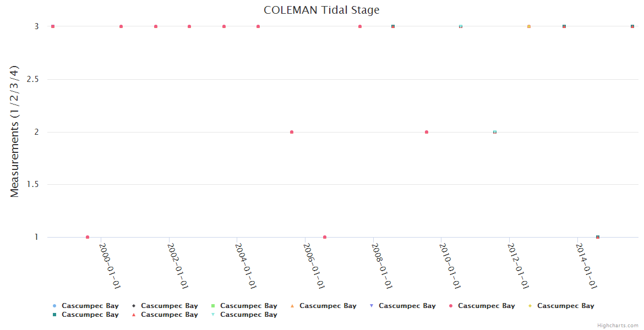Select the pink point at value 2 before 2010

click(x=427, y=132)
